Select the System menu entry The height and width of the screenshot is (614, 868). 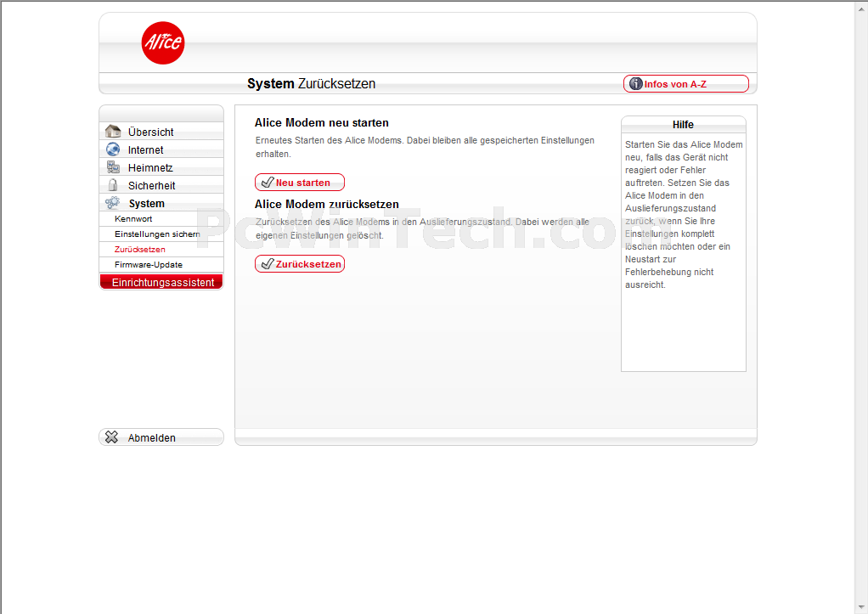click(x=161, y=203)
